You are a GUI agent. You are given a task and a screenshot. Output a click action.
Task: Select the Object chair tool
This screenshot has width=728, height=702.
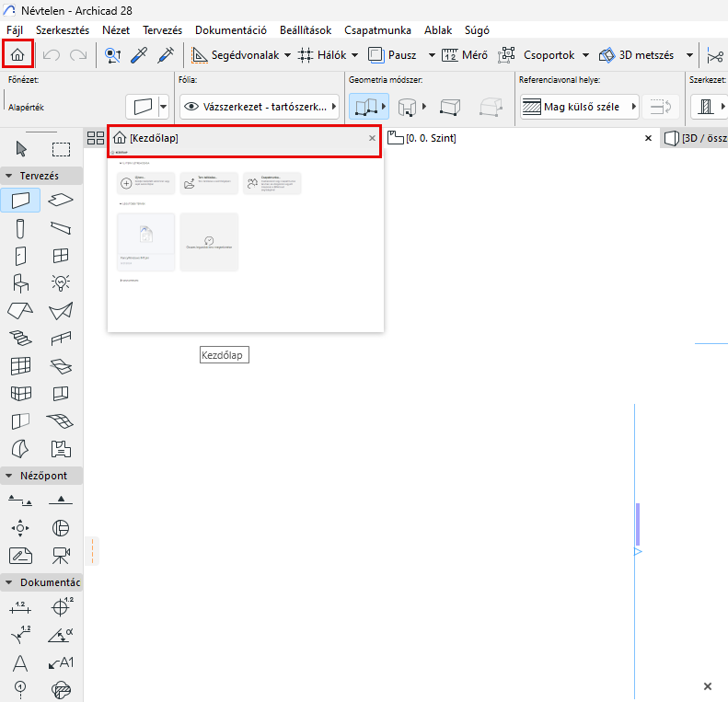pyautogui.click(x=20, y=283)
